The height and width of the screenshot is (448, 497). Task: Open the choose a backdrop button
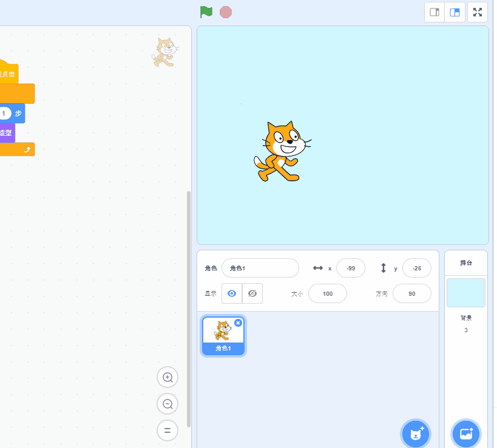tap(466, 433)
